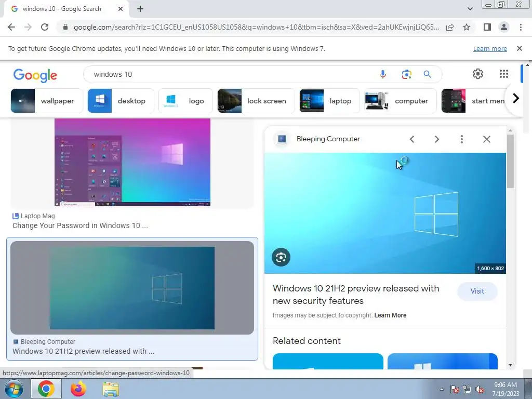The image size is (532, 399).
Task: Click in the Google search input field
Action: tap(231, 74)
